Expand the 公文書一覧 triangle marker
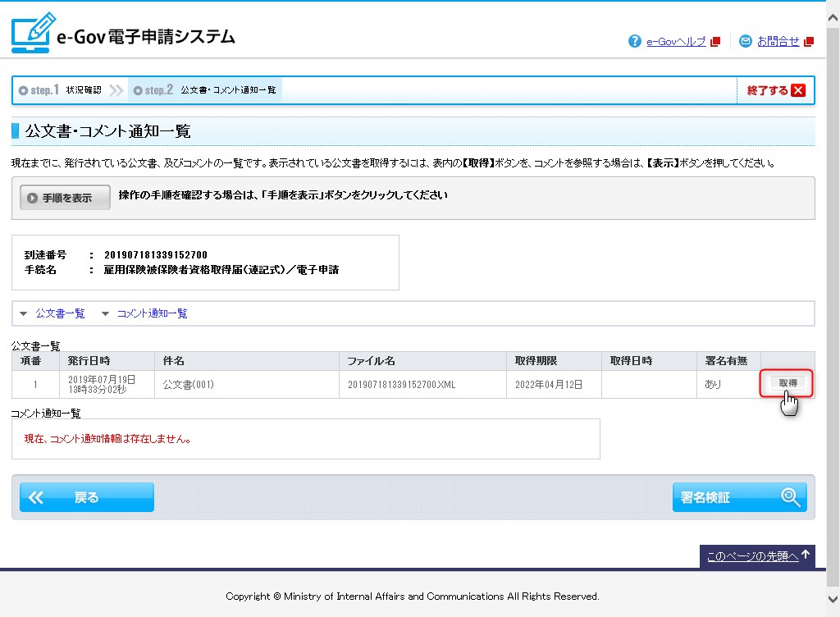 coord(23,313)
